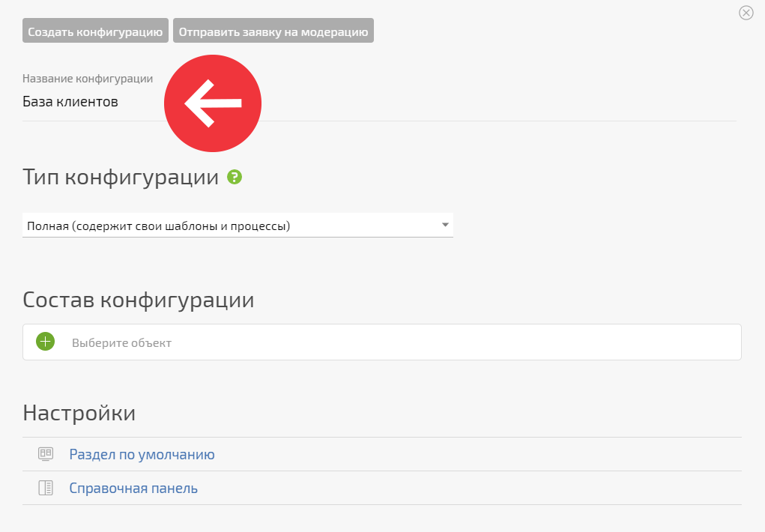Click the Состав конфигурации heading
Viewport: 765px width, 532px height.
[x=139, y=300]
